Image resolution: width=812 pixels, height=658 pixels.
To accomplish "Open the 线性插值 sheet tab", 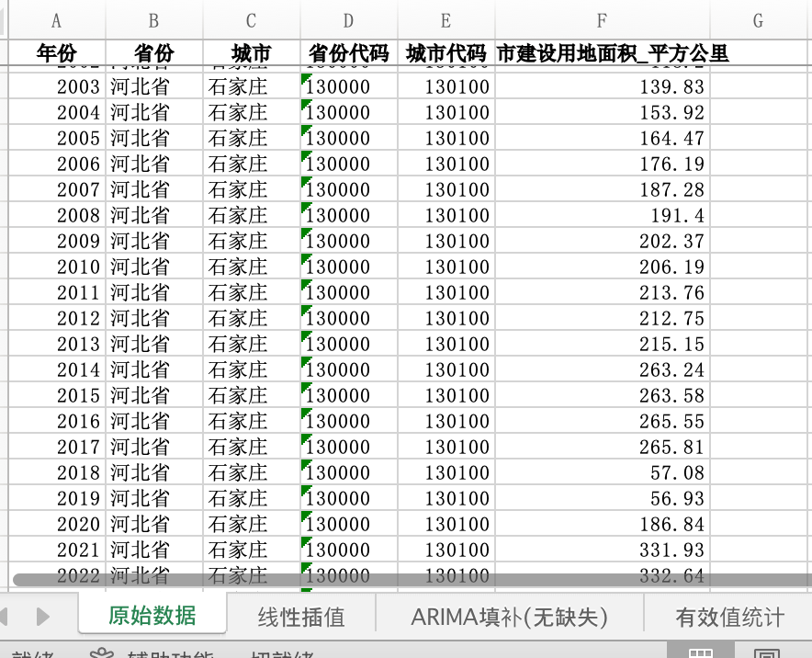I will coord(301,617).
